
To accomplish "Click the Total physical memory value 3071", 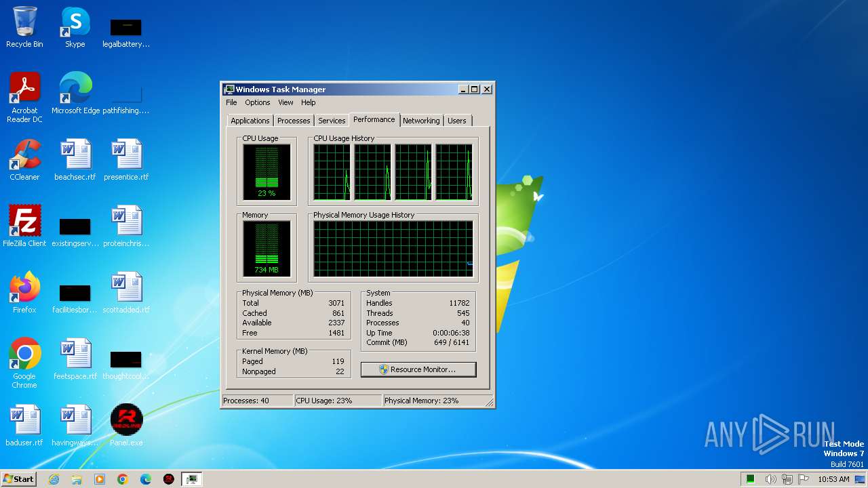I will point(336,303).
